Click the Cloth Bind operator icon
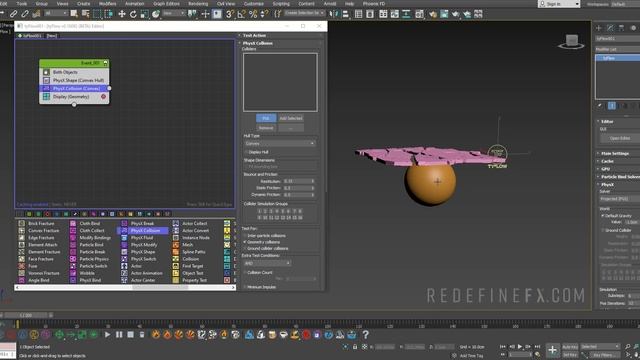Screen dimensions: 640x360 [73, 224]
